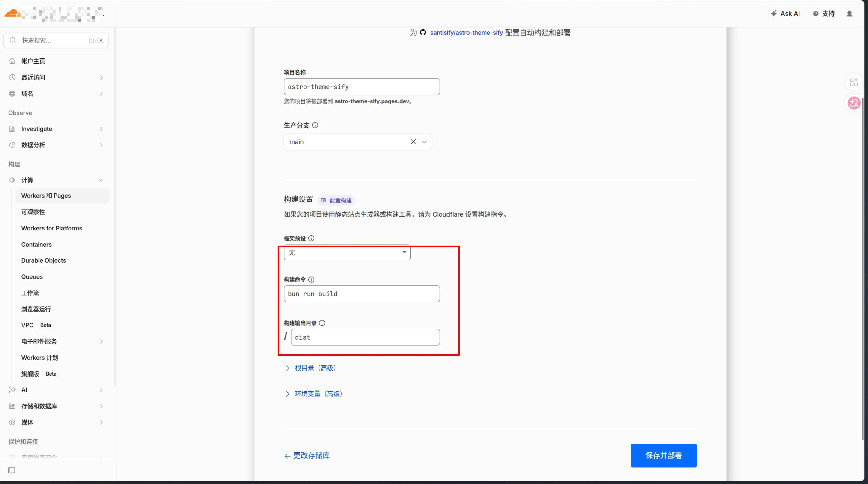Image resolution: width=868 pixels, height=484 pixels.
Task: Open the 框架预设 dropdown showing 无
Action: pyautogui.click(x=347, y=252)
